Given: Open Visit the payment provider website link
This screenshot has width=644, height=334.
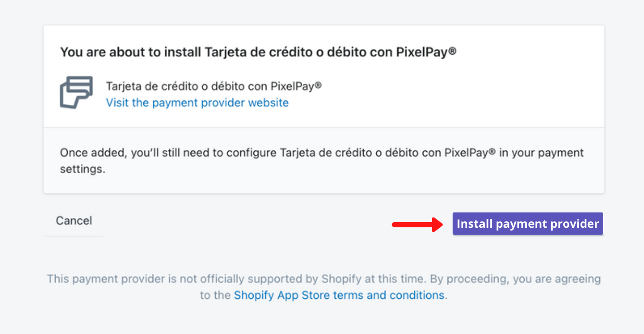Looking at the screenshot, I should point(197,103).
